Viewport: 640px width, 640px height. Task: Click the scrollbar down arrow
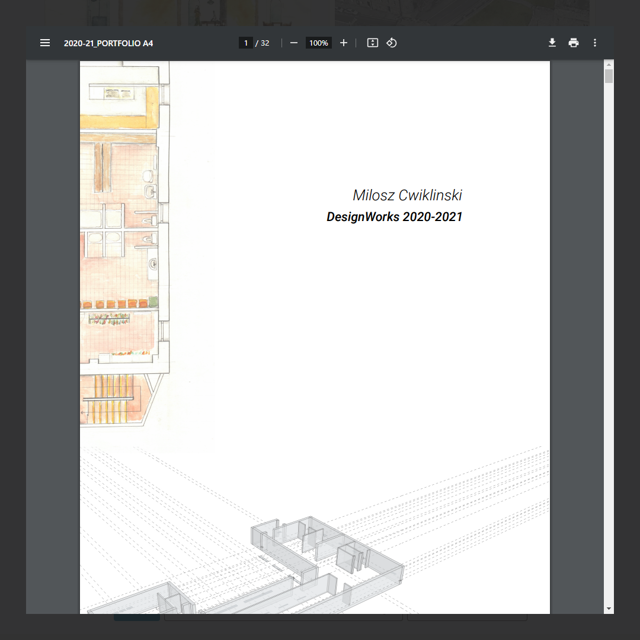point(609,608)
